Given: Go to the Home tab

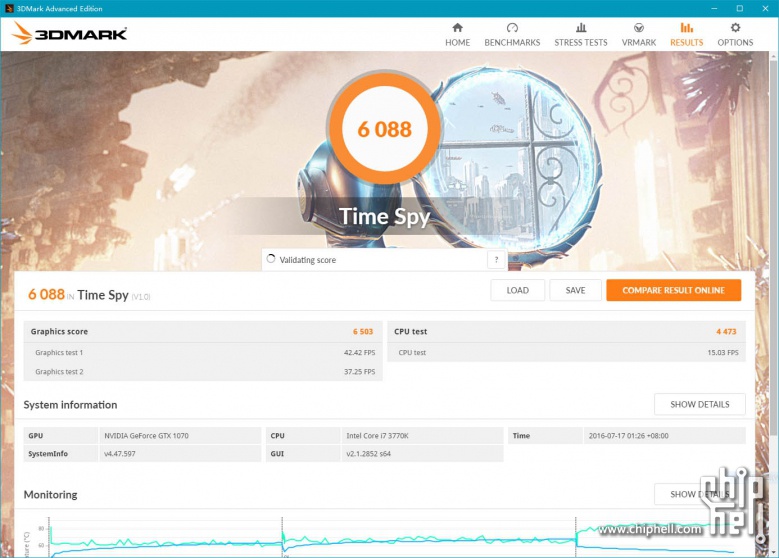Looking at the screenshot, I should click(457, 35).
